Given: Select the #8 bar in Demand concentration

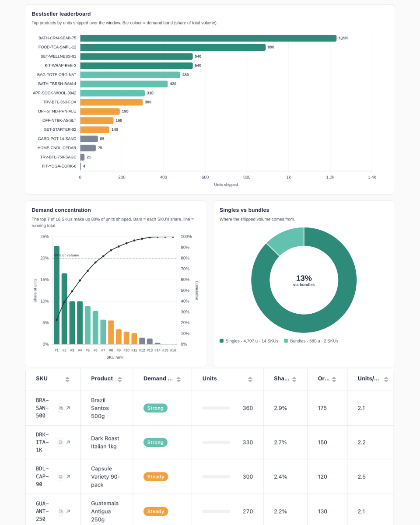Looking at the screenshot, I should tap(111, 332).
